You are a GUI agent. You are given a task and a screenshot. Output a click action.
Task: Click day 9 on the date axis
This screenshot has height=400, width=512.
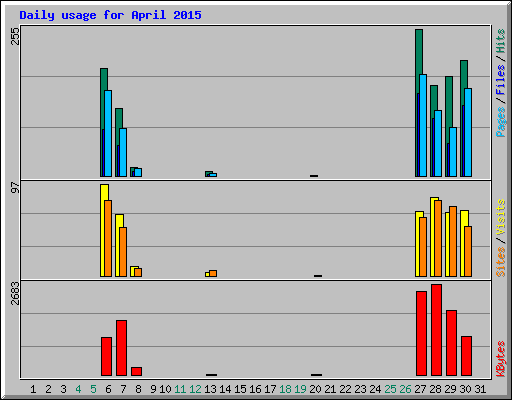coord(153,389)
